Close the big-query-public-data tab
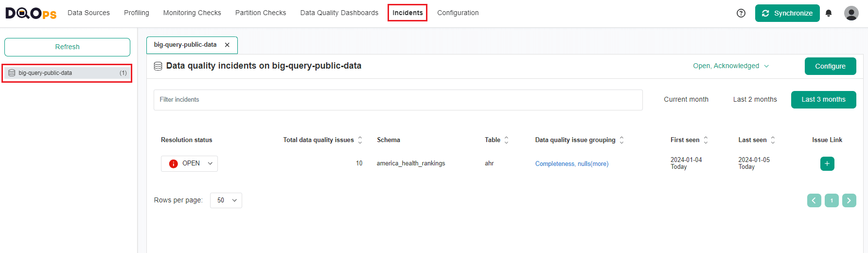 [227, 45]
